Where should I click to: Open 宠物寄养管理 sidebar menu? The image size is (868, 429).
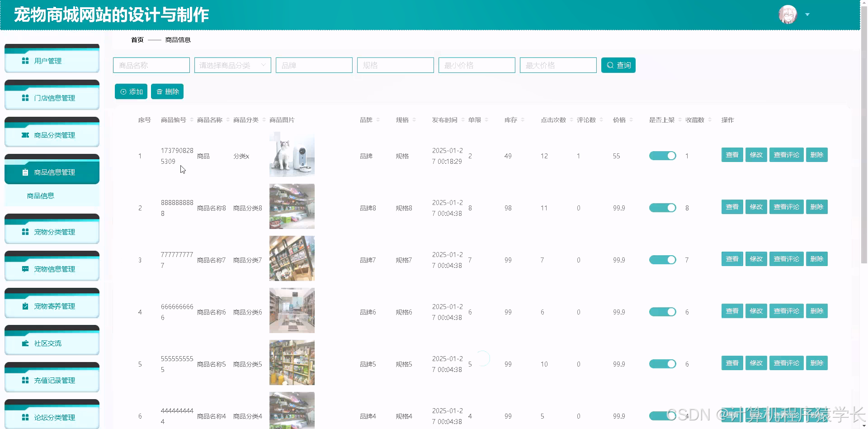(x=52, y=304)
